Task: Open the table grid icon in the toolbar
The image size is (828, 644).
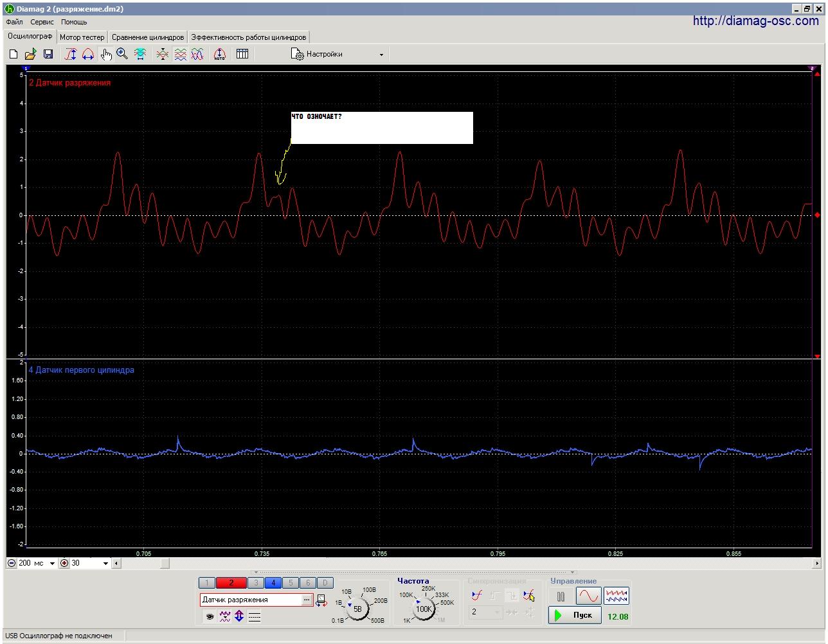Action: 242,55
